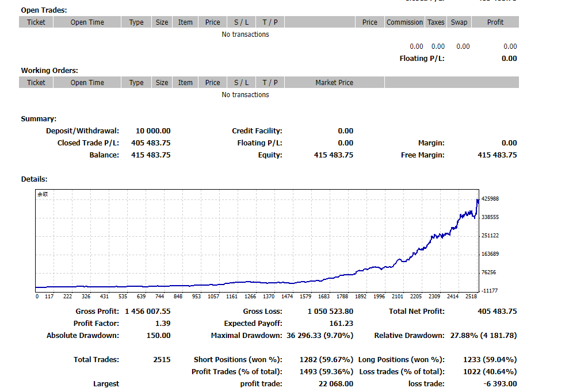Select Total Trades value 2515
This screenshot has height=392, width=569.
162,359
